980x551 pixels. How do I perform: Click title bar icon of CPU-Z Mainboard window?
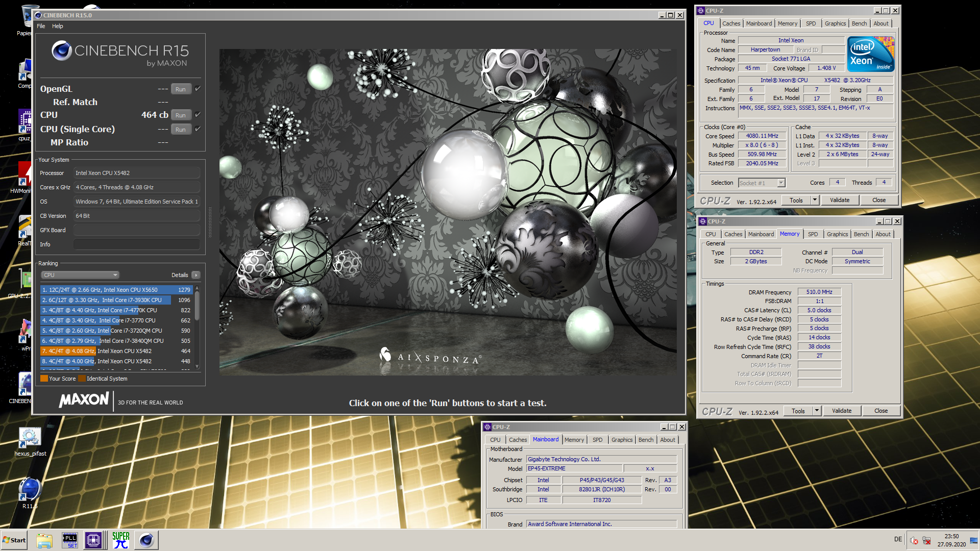coord(487,427)
